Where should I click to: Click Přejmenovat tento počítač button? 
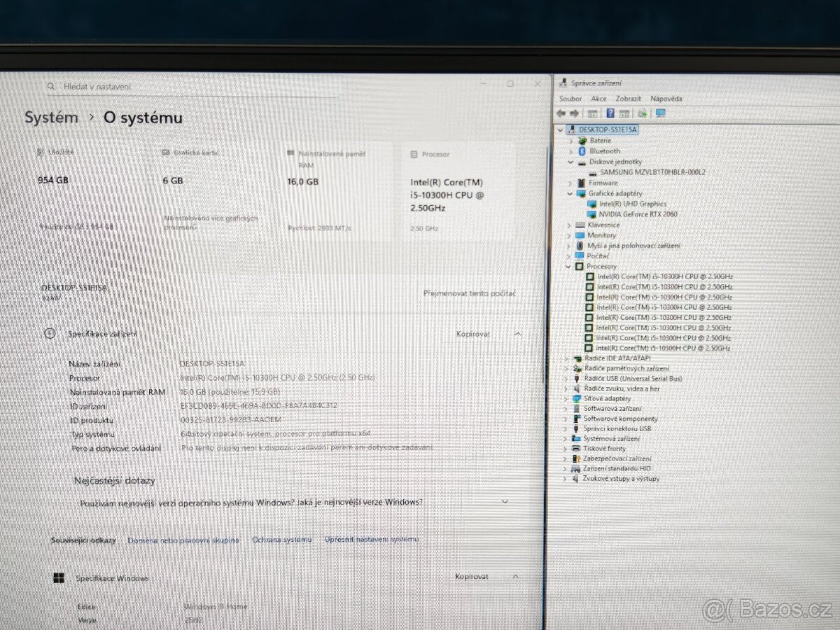470,293
